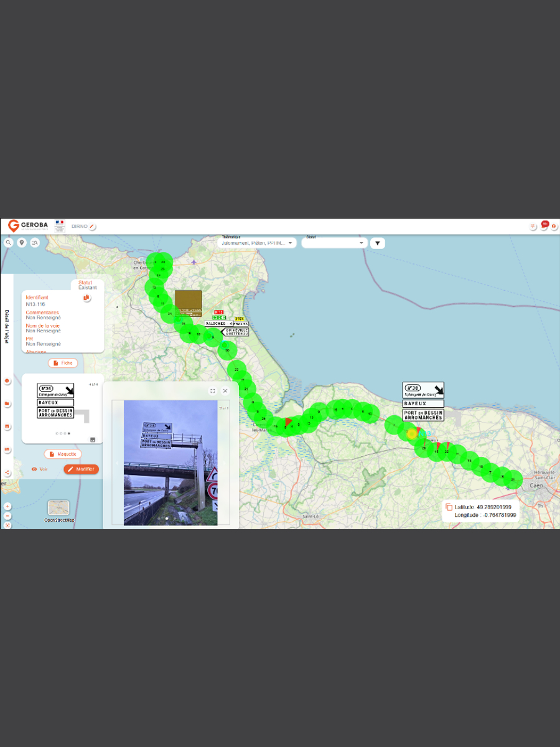Image resolution: width=560 pixels, height=747 pixels.
Task: Open the Statut dropdown
Action: (x=334, y=243)
